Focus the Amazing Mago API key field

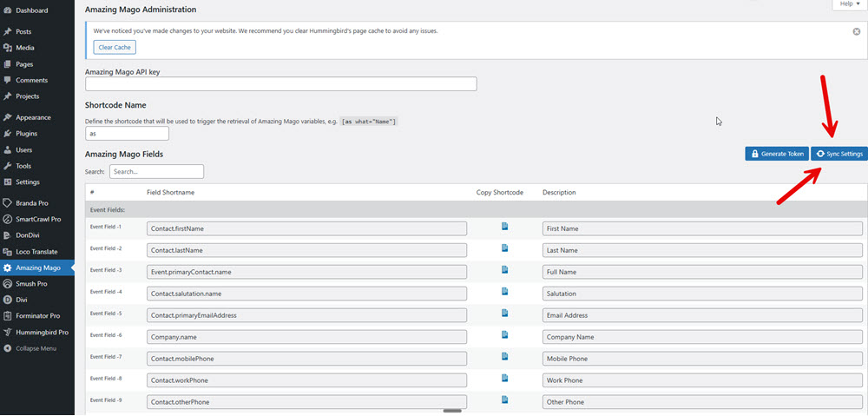(281, 84)
